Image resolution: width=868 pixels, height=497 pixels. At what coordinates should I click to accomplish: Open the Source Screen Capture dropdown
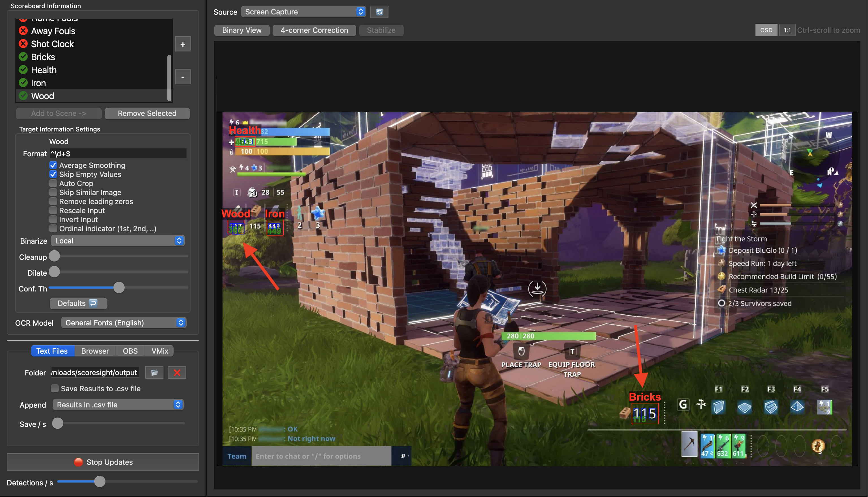coord(303,12)
